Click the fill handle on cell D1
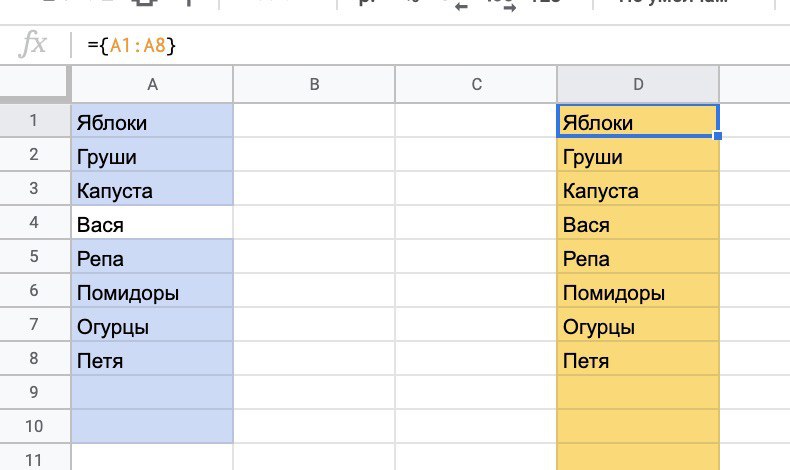 [x=718, y=136]
